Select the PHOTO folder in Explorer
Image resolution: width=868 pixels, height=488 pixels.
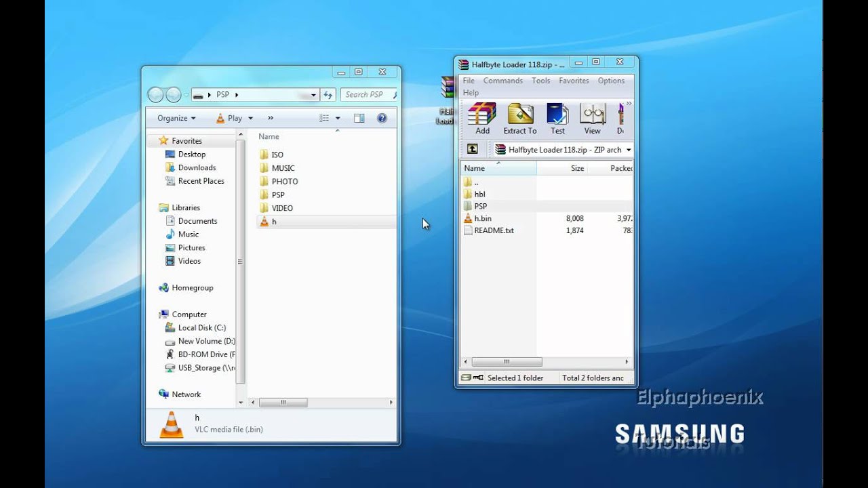click(279, 182)
